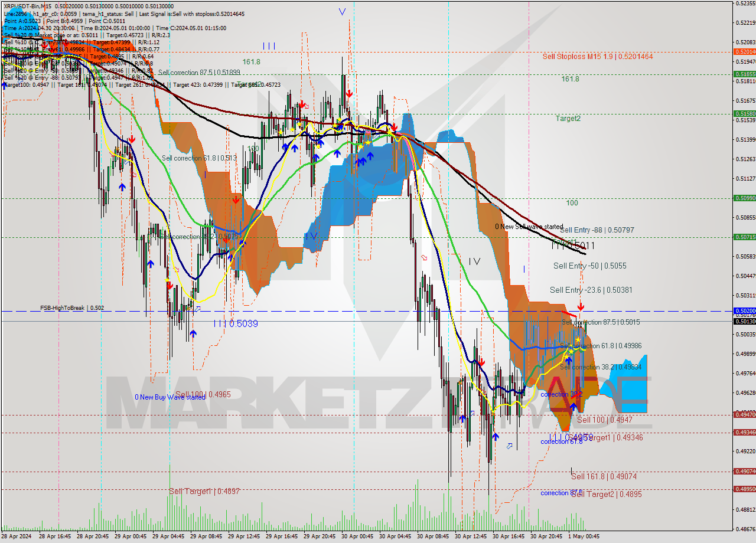The image size is (756, 543).
Task: Click the 'Sell correction 87.5 | 0.51899' label
Action: click(199, 73)
